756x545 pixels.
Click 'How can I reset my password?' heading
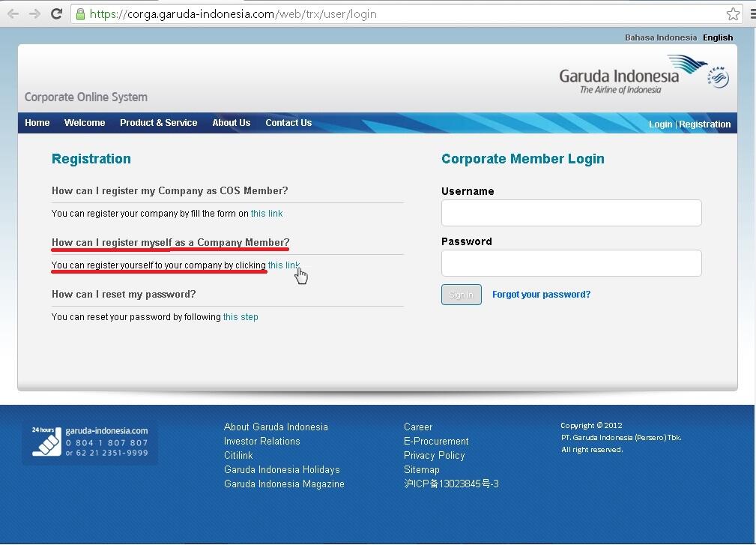point(124,294)
